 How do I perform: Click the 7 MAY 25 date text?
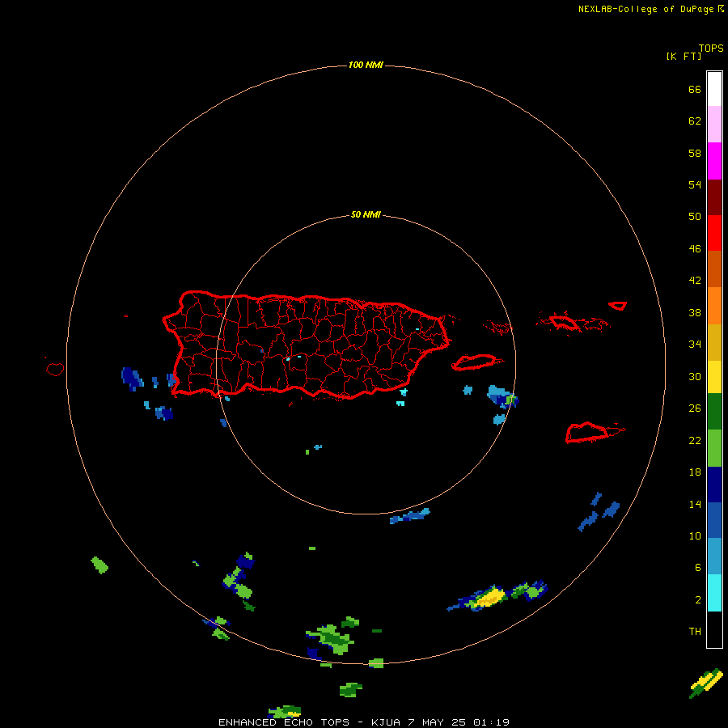click(x=437, y=722)
